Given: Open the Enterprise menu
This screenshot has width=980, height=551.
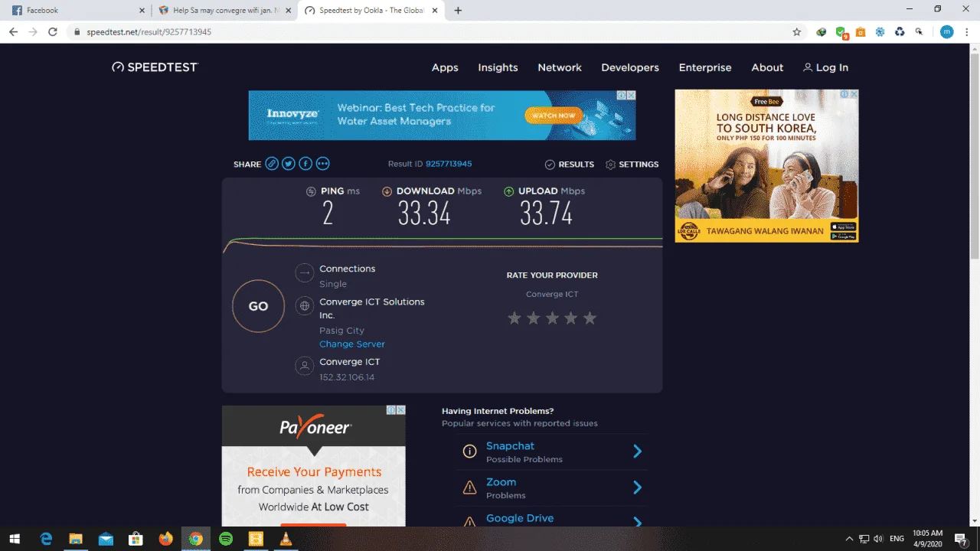Looking at the screenshot, I should pyautogui.click(x=705, y=67).
